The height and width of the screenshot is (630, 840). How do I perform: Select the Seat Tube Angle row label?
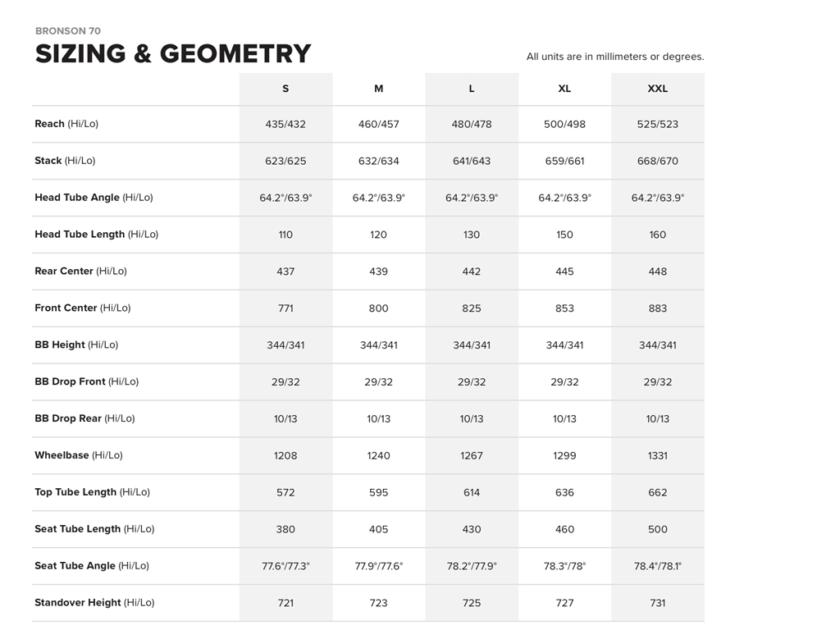coord(91,566)
